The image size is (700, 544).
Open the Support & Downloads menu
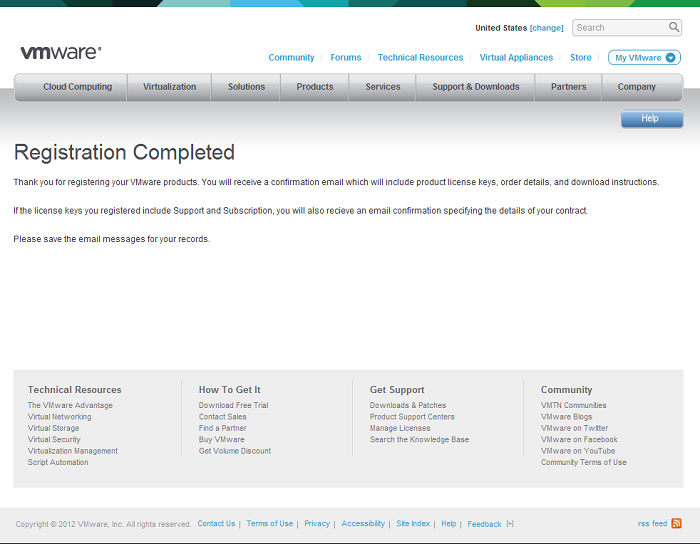click(475, 87)
